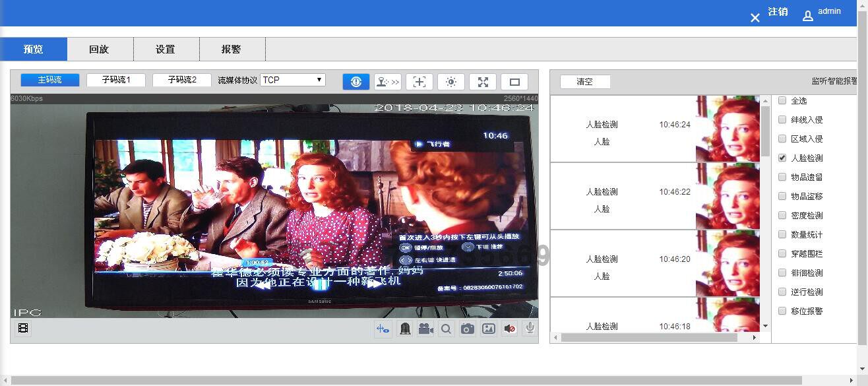Image resolution: width=868 pixels, height=386 pixels.
Task: Activate the region focus crosshair tool
Action: tap(419, 82)
